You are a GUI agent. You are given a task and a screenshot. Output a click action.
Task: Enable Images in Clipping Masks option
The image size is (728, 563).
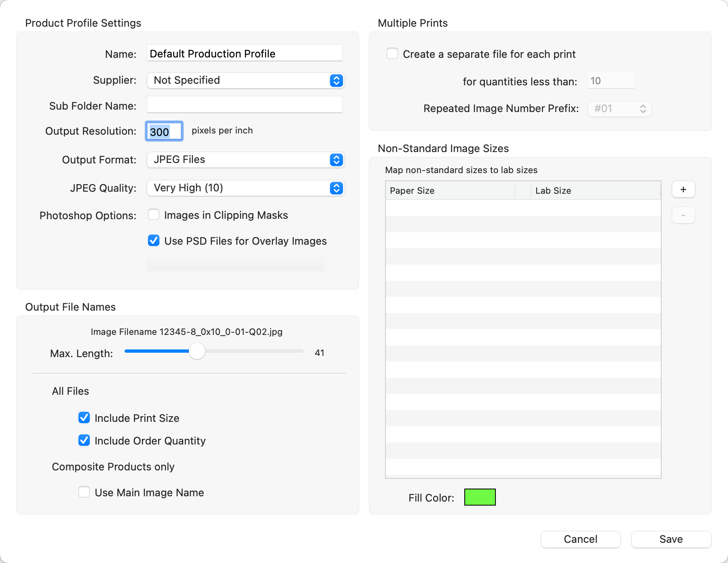[154, 215]
